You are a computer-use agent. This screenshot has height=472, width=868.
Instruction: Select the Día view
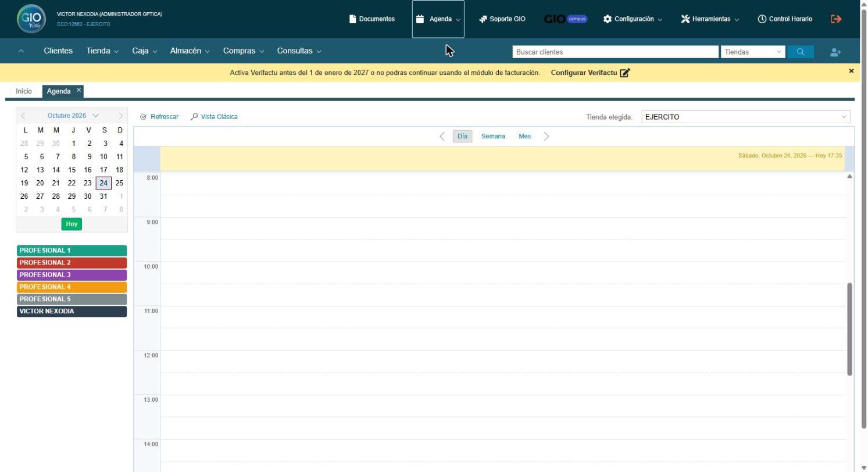click(462, 137)
